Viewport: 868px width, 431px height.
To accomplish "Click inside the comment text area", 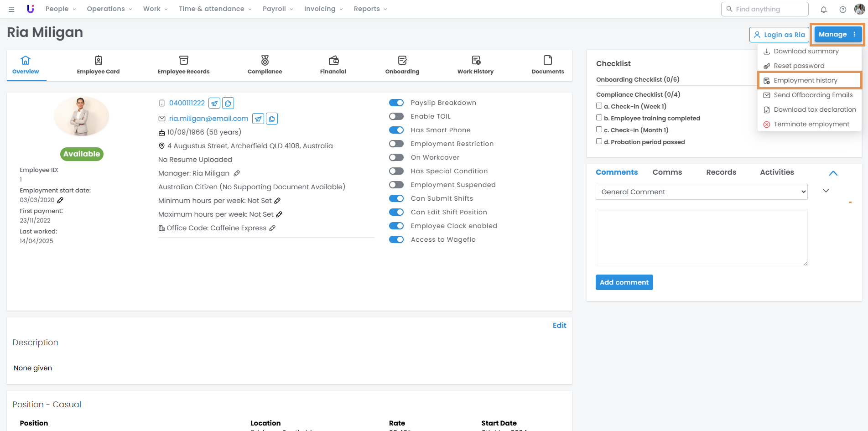I will tap(701, 237).
